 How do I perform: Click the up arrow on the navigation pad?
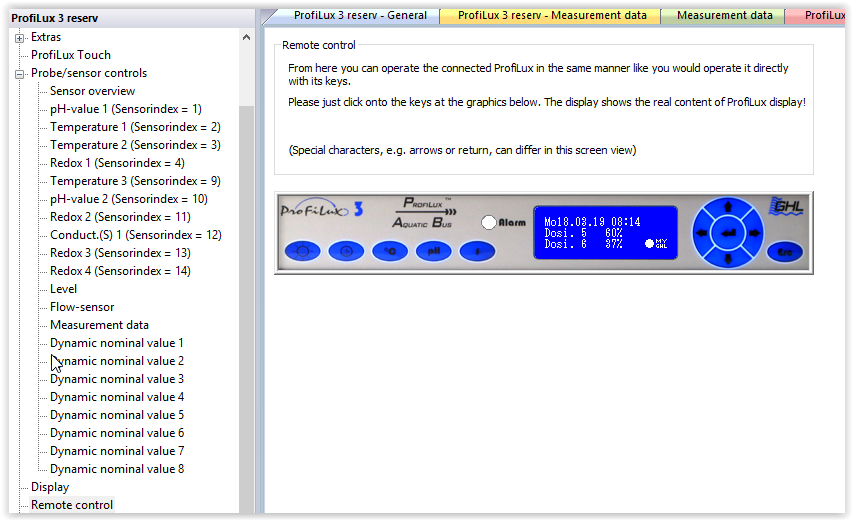pyautogui.click(x=728, y=207)
